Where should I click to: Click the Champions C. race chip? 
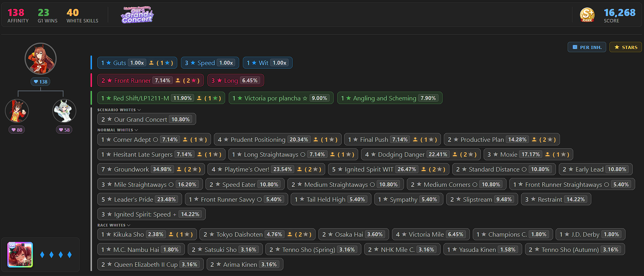[x=513, y=234]
